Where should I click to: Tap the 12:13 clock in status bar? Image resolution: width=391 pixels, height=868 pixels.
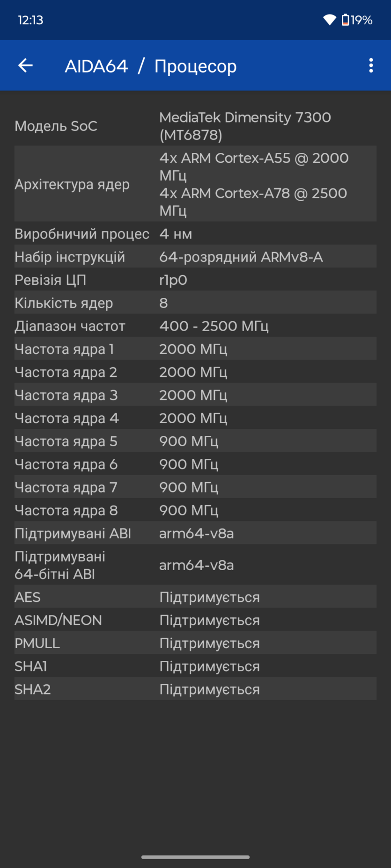(30, 20)
